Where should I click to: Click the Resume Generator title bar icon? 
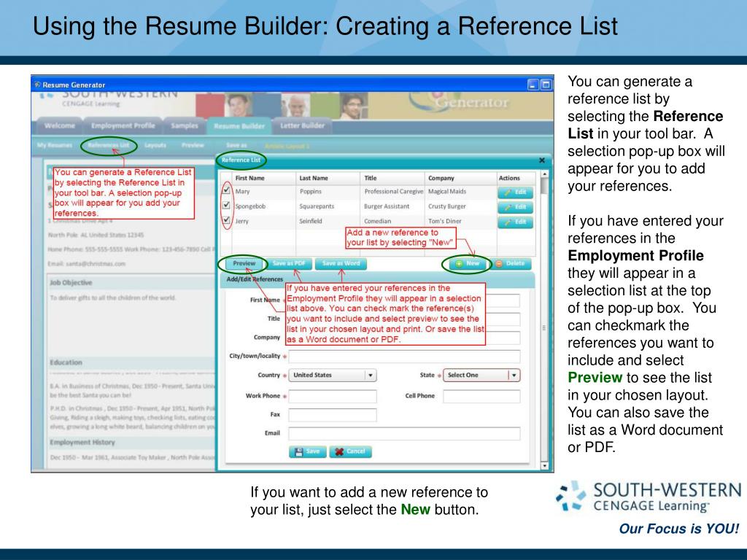click(37, 85)
